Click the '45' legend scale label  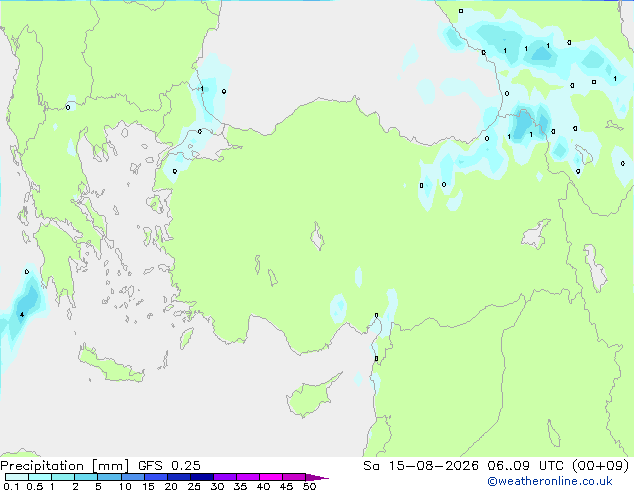pos(286,486)
